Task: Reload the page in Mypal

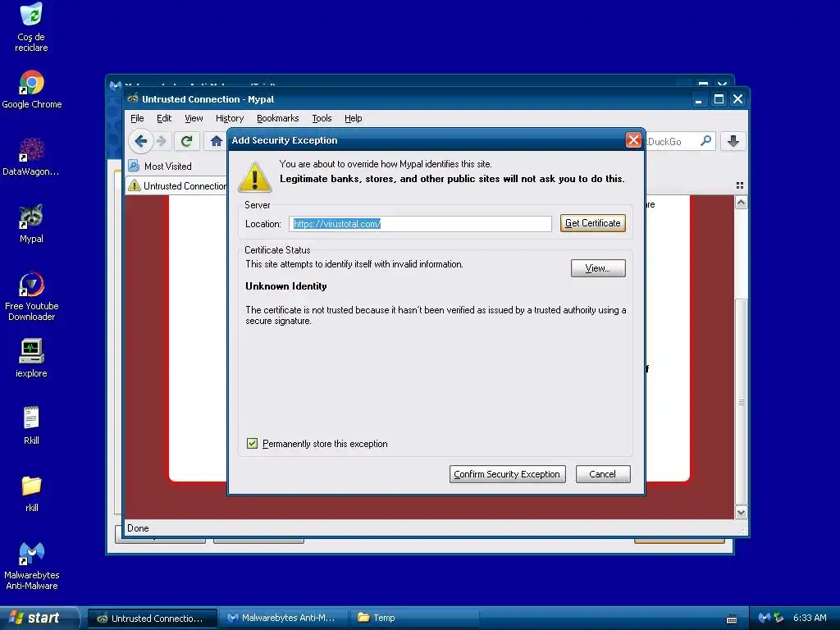Action: [186, 141]
